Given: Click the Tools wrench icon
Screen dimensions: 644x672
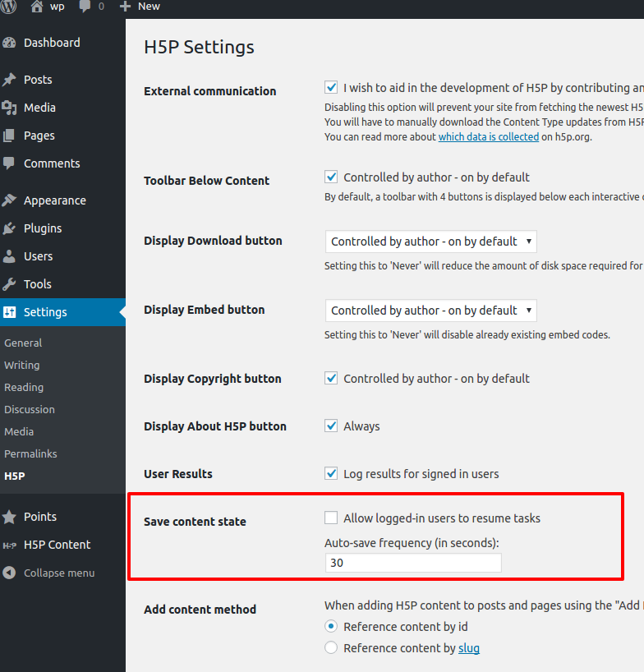Looking at the screenshot, I should pyautogui.click(x=9, y=284).
